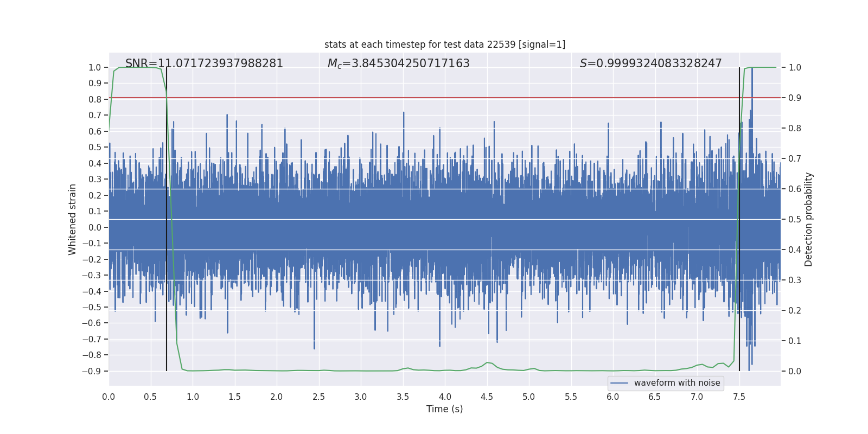The height and width of the screenshot is (434, 868).
Task: Select the 0.3 tick on the Detection probability axis
Action: [795, 280]
